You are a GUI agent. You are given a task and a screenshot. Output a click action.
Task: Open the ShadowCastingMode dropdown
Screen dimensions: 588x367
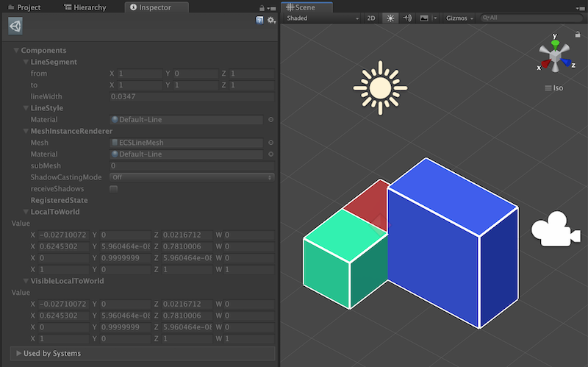pos(192,177)
